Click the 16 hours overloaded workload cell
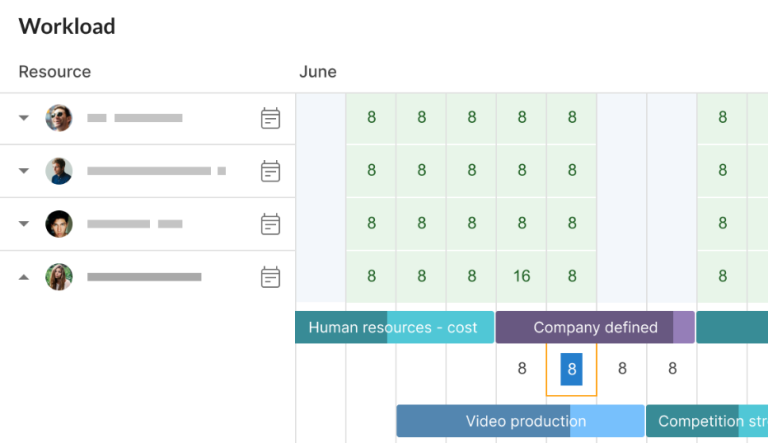Image resolution: width=768 pixels, height=443 pixels. pos(521,276)
